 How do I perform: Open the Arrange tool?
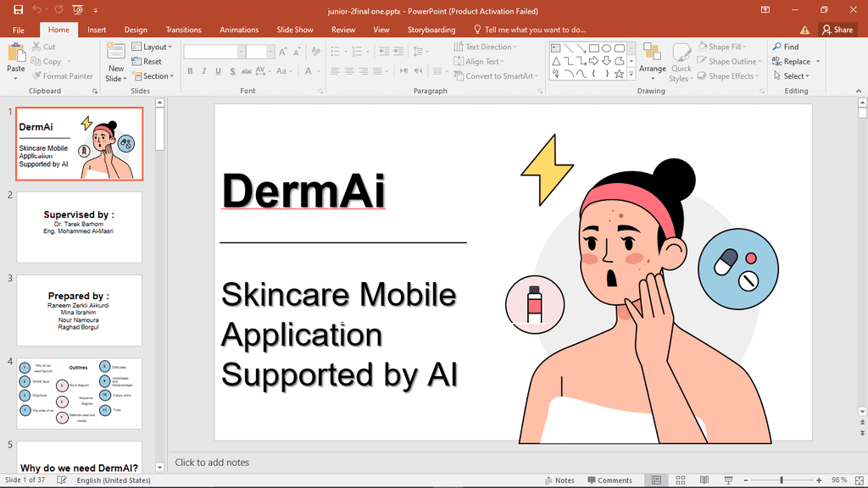click(652, 59)
